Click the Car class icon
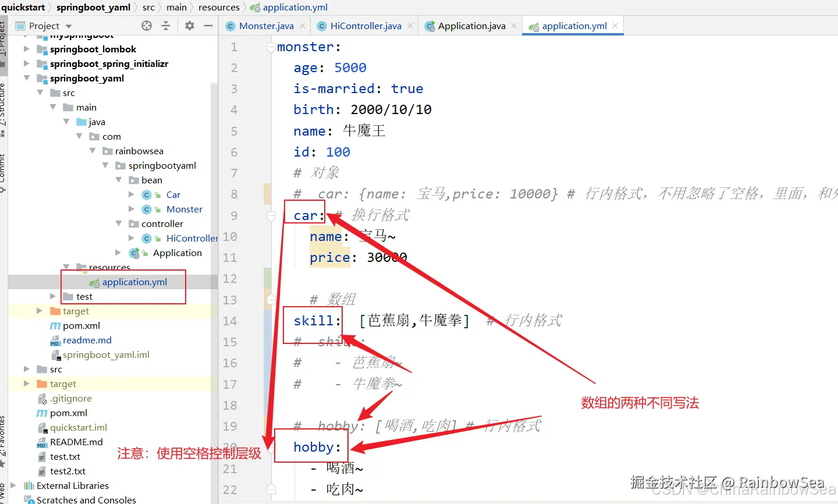 (147, 194)
